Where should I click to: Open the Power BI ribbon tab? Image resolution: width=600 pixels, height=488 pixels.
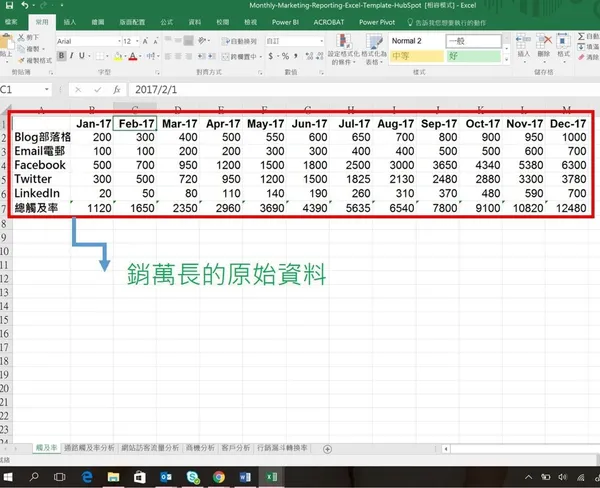coord(285,22)
